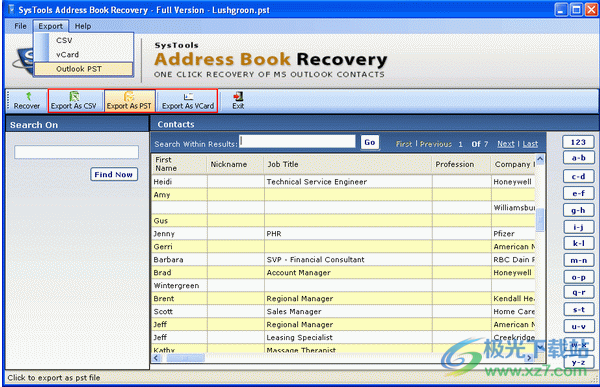This screenshot has height=387, width=600.
Task: Click the Go search button
Action: click(369, 142)
